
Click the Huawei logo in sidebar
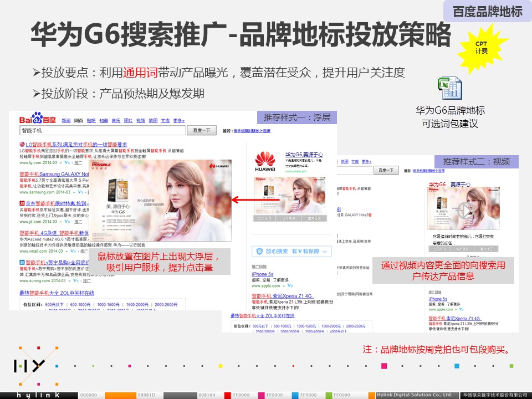(x=265, y=160)
